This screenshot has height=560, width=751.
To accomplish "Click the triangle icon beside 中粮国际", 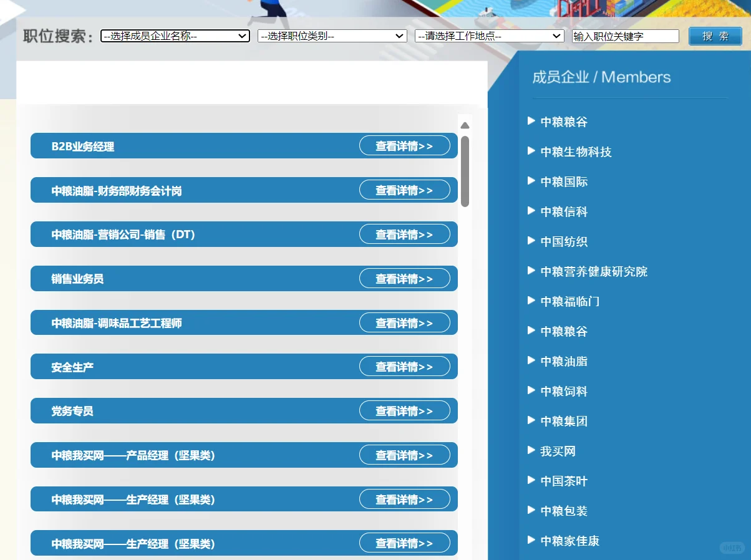I will click(531, 181).
